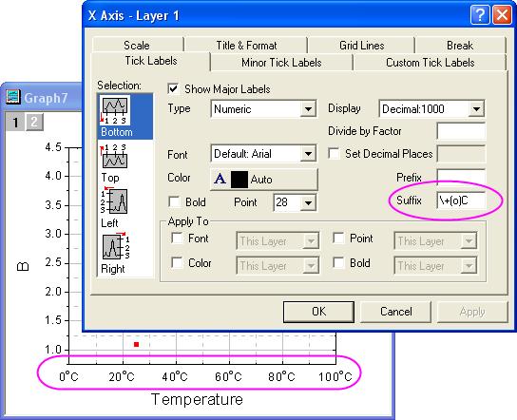This screenshot has width=517, height=420.
Task: Click the Suffix input field
Action: 461,200
